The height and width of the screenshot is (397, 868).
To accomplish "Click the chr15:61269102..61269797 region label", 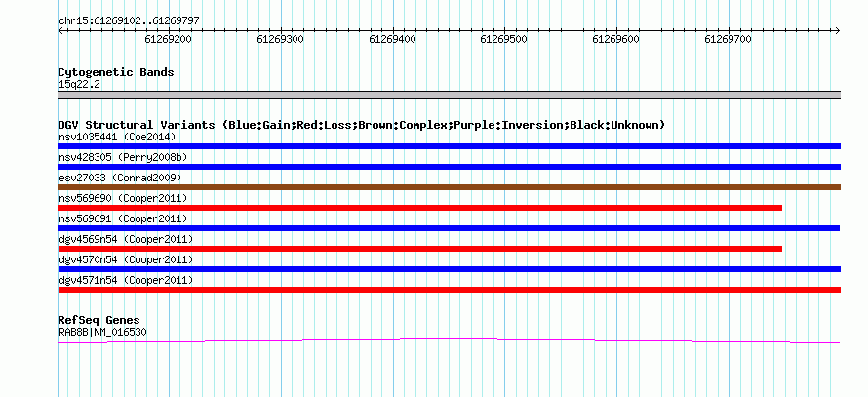I will (129, 21).
